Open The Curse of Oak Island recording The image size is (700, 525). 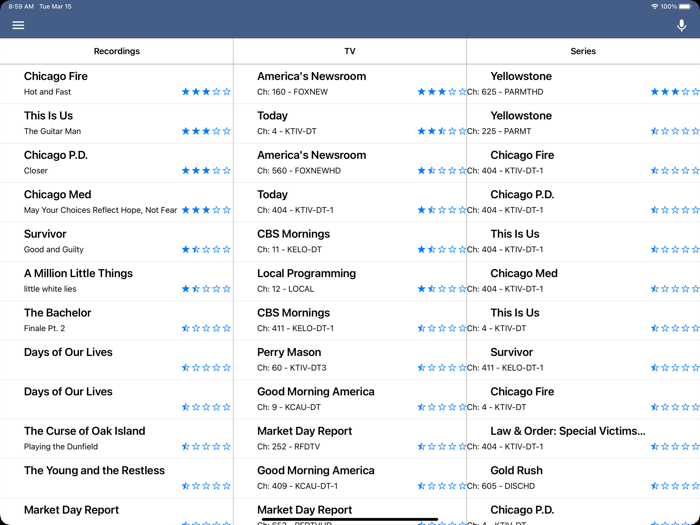(117, 438)
